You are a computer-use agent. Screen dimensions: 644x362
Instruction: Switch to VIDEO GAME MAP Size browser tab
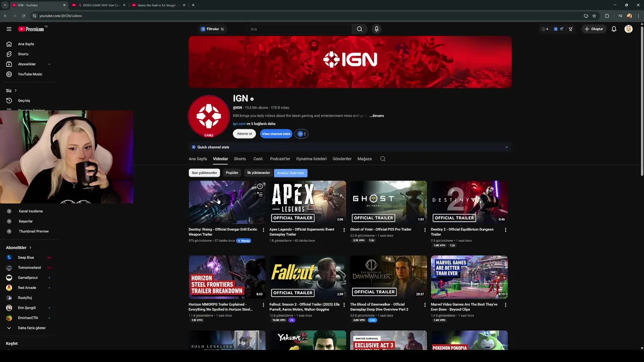[x=98, y=5]
